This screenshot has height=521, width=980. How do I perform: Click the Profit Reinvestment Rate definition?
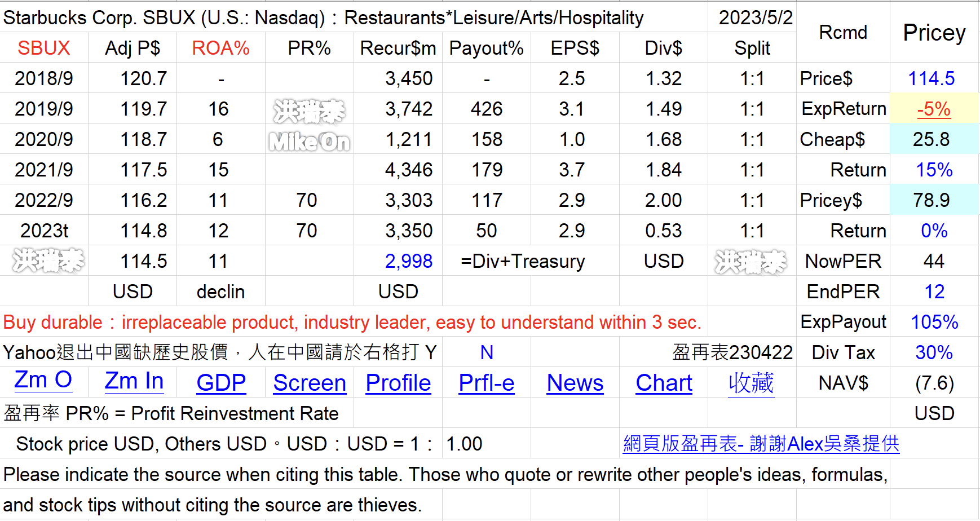pos(171,413)
